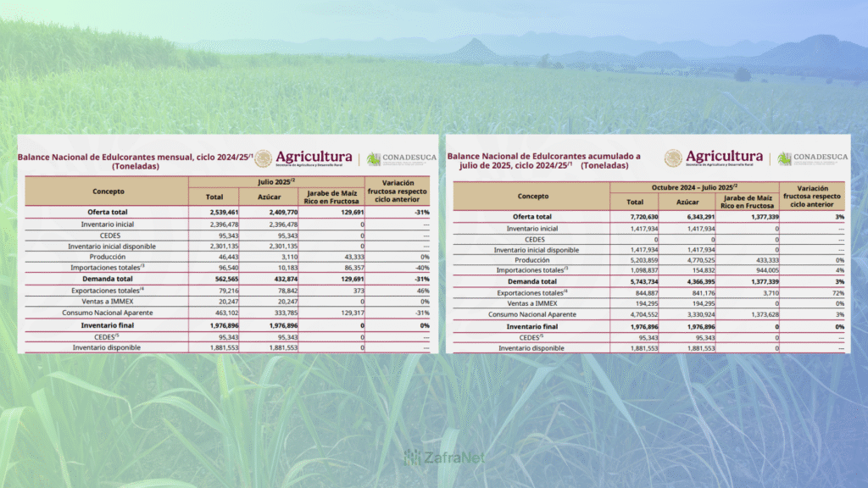
Task: Click the 'Oferta total' row in the monthly table
Action: tap(107, 212)
